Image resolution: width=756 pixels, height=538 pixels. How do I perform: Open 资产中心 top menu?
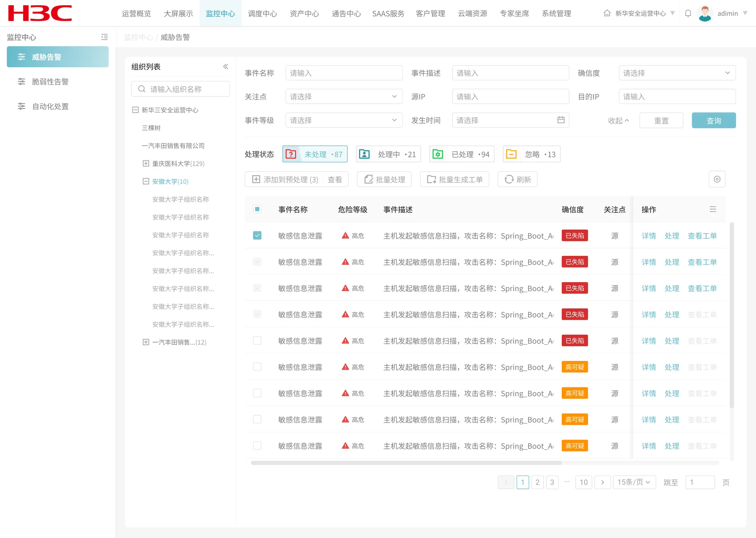point(304,14)
